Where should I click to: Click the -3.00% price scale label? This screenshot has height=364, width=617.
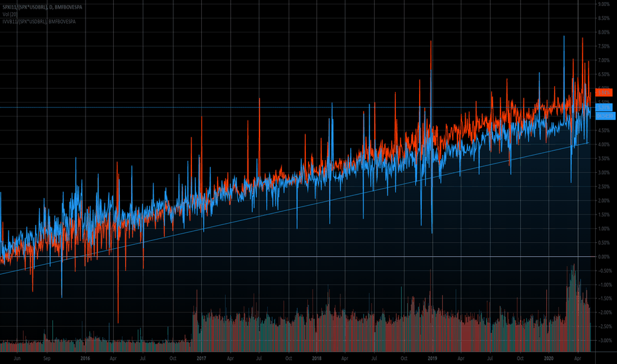tap(604, 340)
